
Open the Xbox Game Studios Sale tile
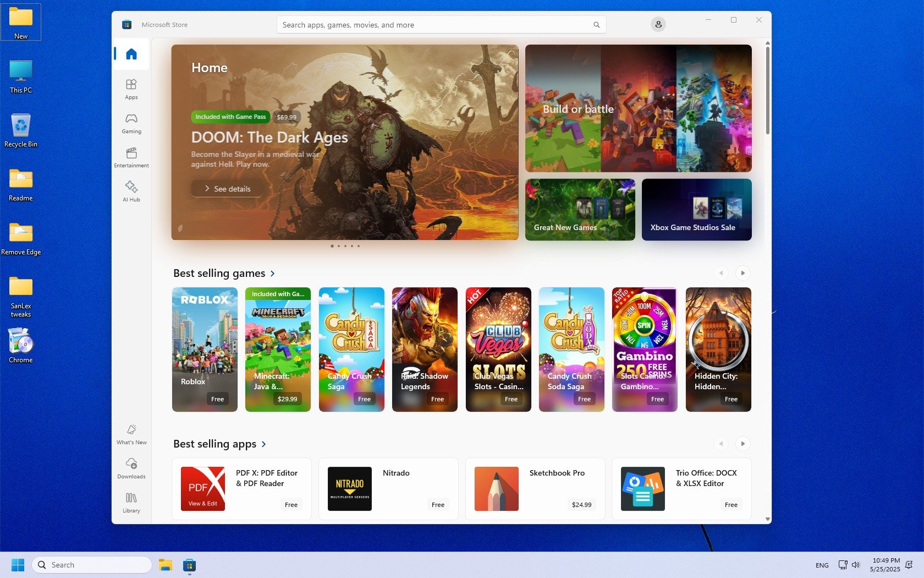(x=696, y=210)
